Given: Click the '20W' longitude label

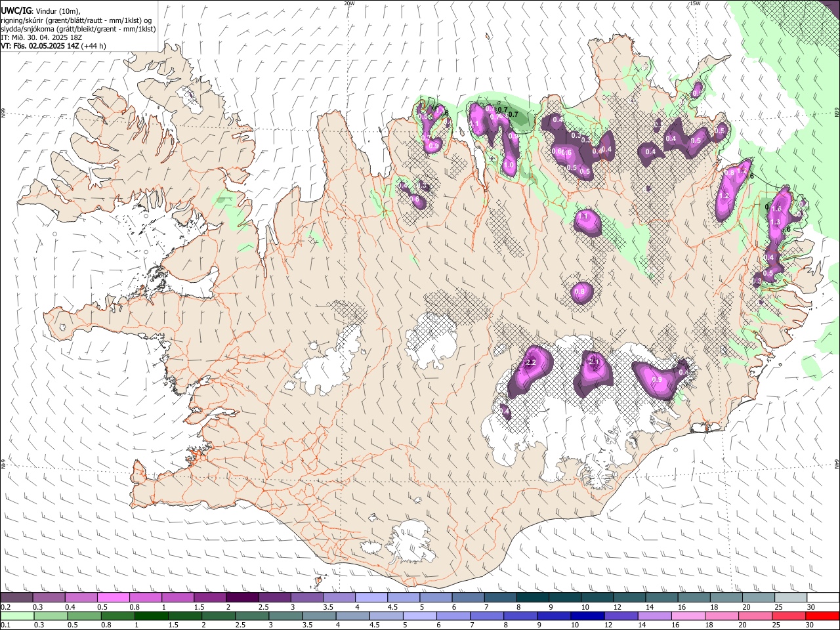Looking at the screenshot, I should pyautogui.click(x=349, y=3).
